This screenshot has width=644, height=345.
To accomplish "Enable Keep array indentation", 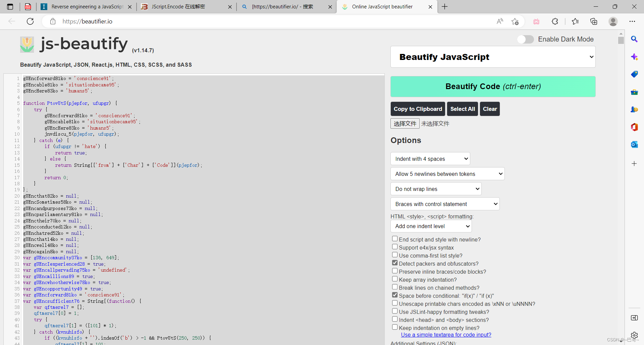I will (395, 279).
